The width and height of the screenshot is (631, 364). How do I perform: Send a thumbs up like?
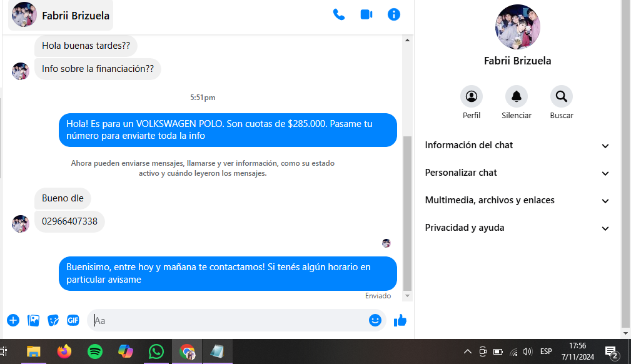(400, 320)
